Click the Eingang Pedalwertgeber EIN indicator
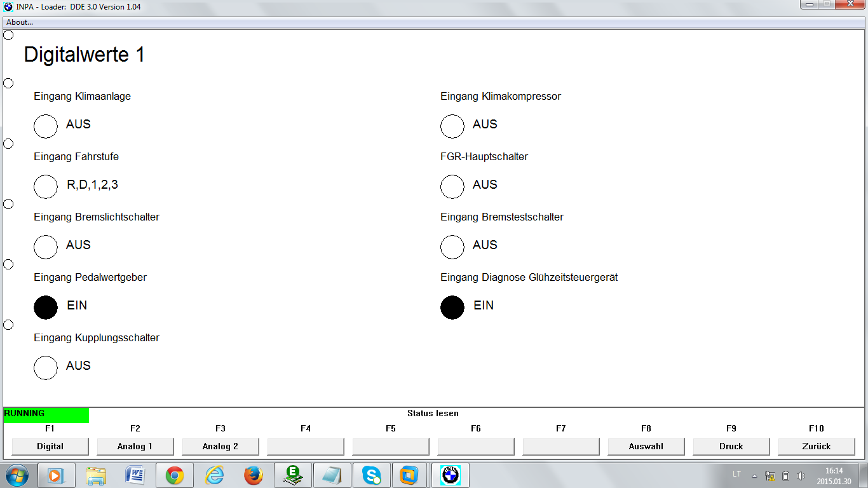Viewport: 868px width, 488px height. pos(46,308)
